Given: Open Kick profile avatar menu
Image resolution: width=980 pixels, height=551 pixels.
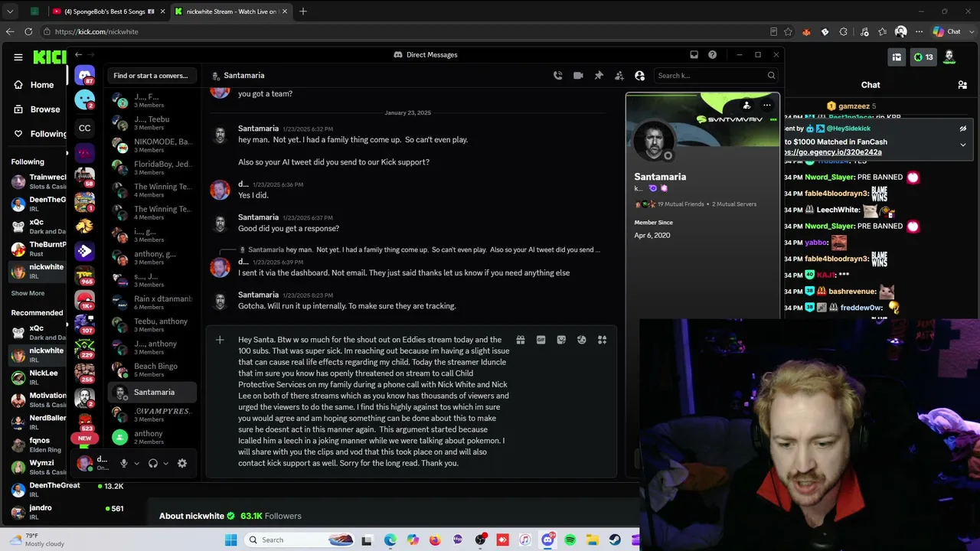Looking at the screenshot, I should (949, 57).
